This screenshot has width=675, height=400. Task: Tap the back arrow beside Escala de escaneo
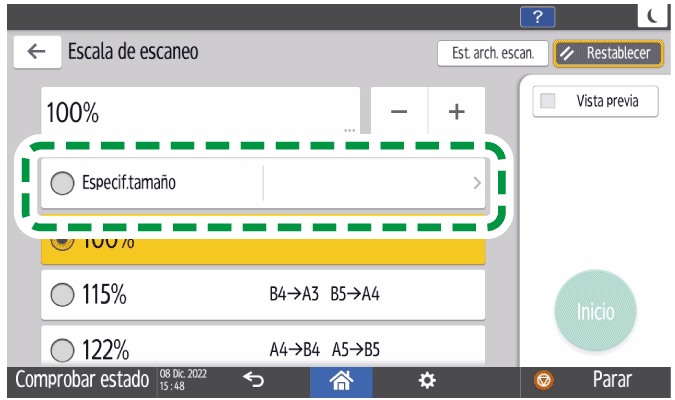coord(37,53)
